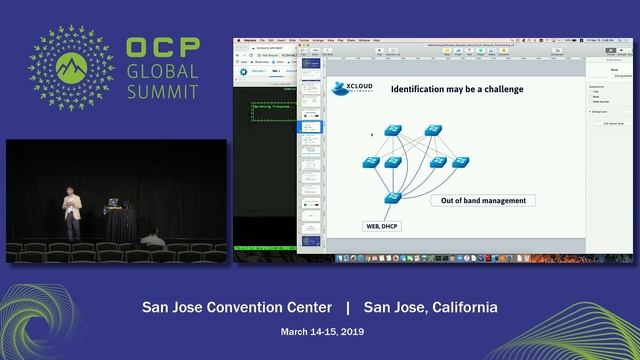Select the highlighted current slide thumbnail
This screenshot has height=360, width=640.
(311, 127)
